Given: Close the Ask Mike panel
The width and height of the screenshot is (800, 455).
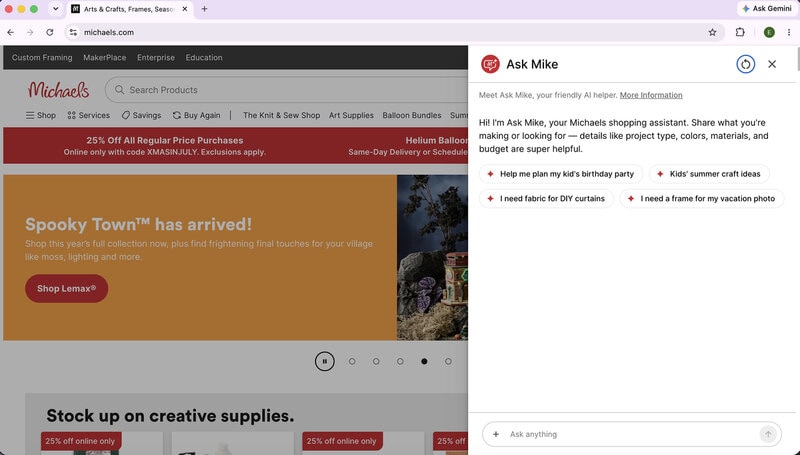Looking at the screenshot, I should tap(772, 64).
